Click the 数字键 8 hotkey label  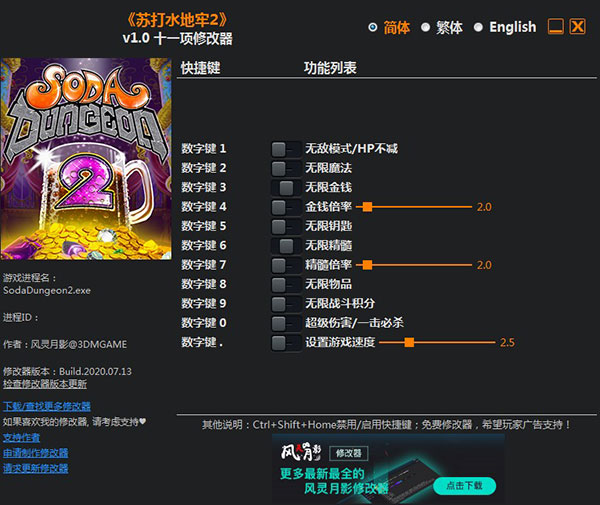(204, 284)
